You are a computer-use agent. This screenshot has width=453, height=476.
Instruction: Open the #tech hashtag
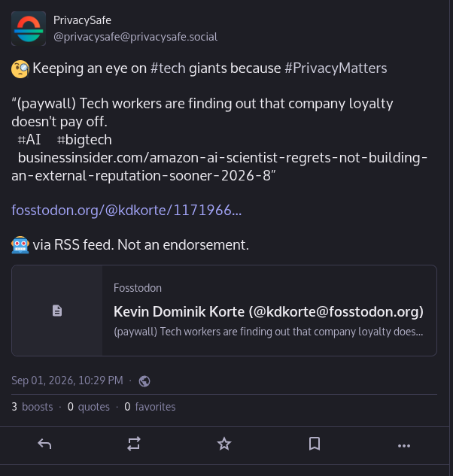coord(168,68)
